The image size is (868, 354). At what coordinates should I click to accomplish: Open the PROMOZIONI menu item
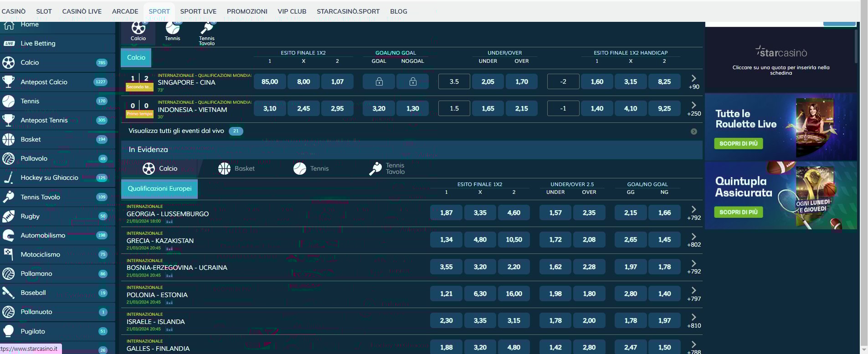click(x=247, y=11)
